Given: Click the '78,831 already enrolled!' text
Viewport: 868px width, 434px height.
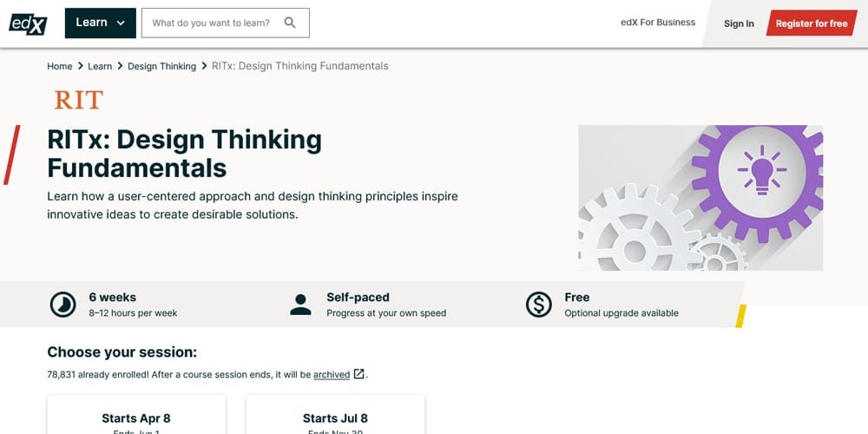Looking at the screenshot, I should (98, 375).
